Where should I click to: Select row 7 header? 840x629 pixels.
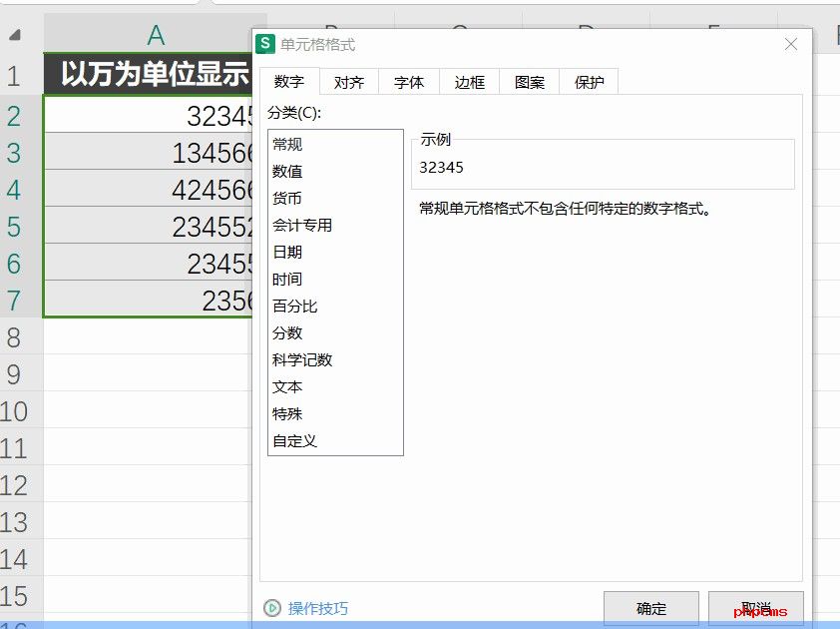tap(21, 301)
